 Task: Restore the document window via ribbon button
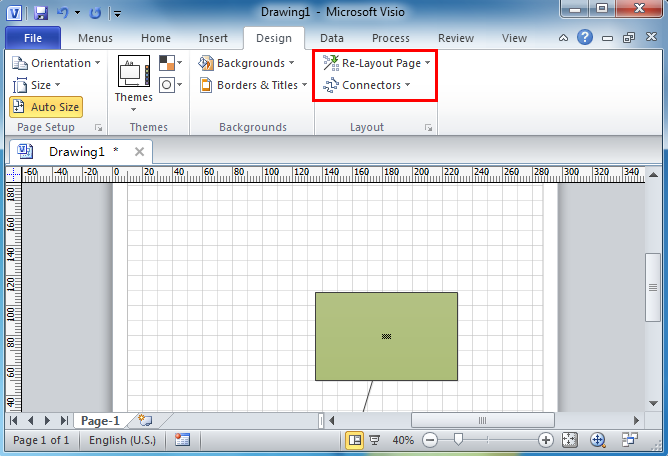(629, 38)
